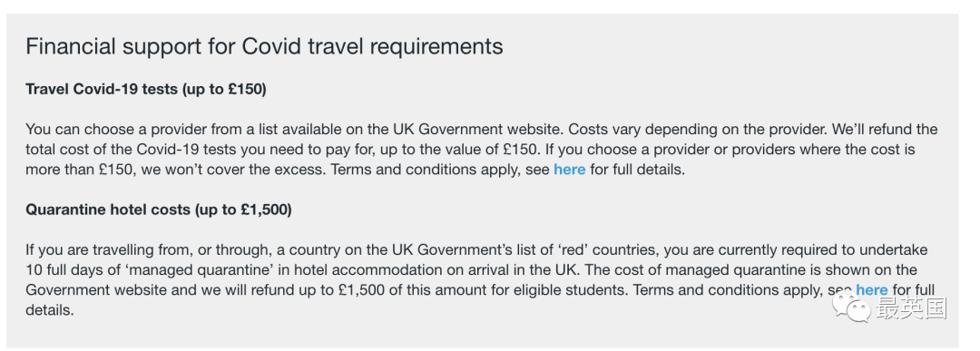The image size is (980, 351).
Task: Click the Quarantine hotel costs subheading
Action: pyautogui.click(x=159, y=210)
